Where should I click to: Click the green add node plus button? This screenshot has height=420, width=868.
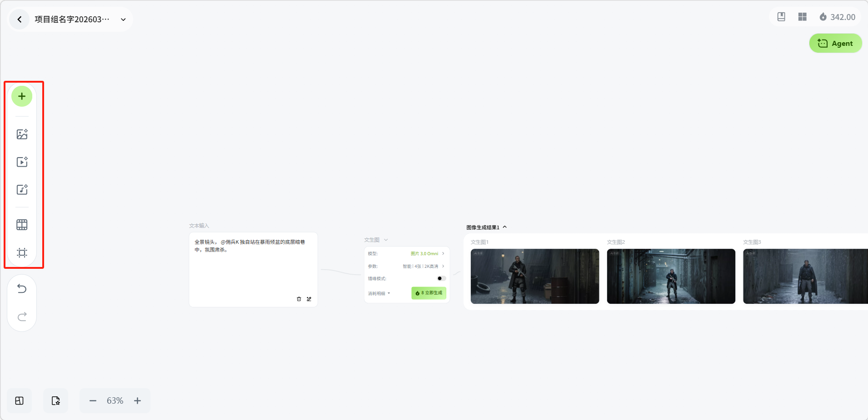22,96
